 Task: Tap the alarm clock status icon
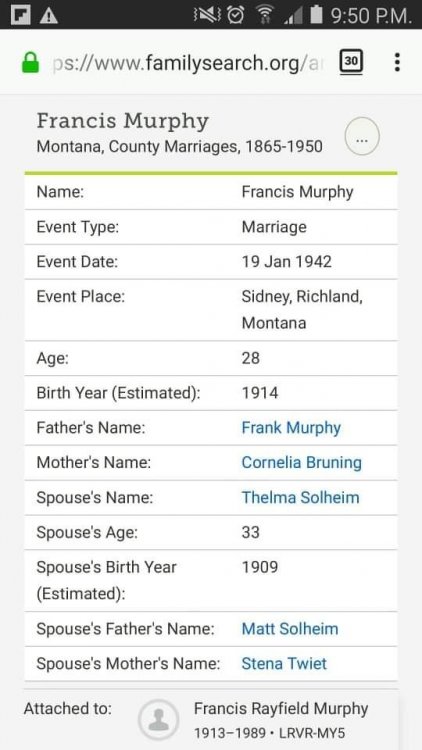[x=236, y=15]
